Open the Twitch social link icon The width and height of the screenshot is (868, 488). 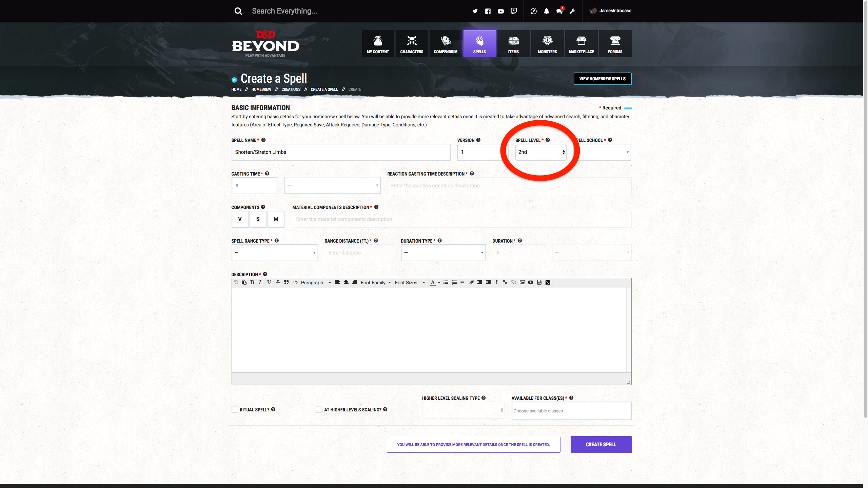pos(514,11)
